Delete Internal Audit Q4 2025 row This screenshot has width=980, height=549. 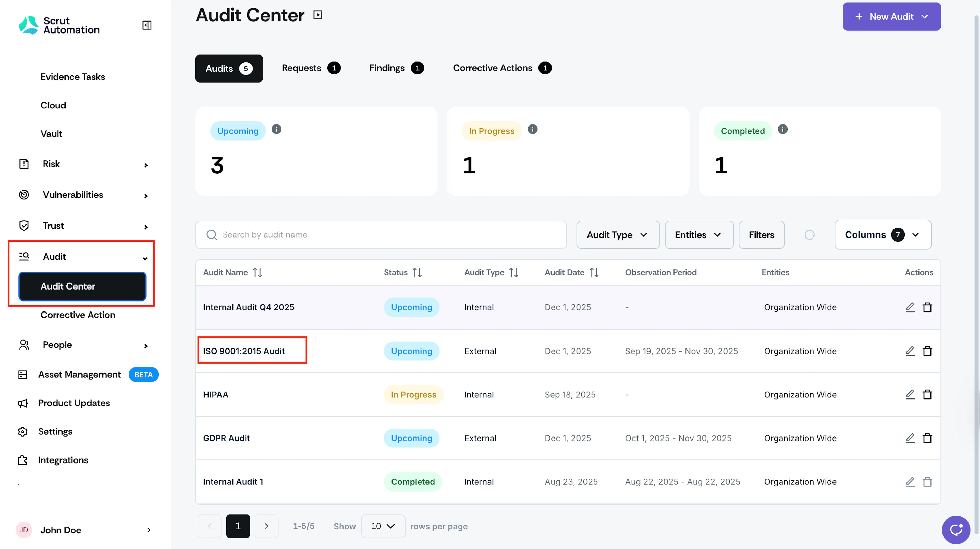tap(927, 307)
